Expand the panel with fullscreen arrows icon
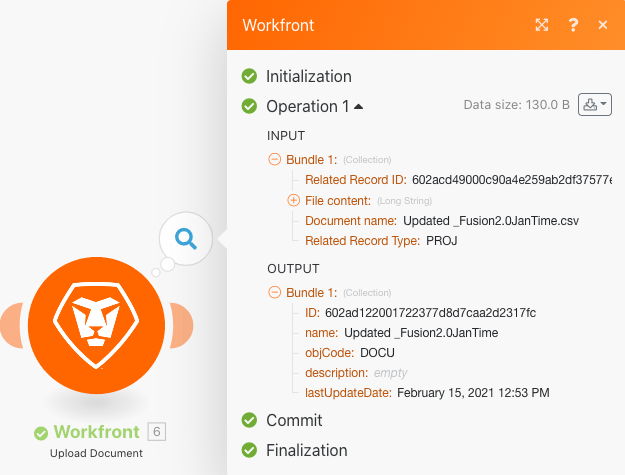 click(542, 25)
